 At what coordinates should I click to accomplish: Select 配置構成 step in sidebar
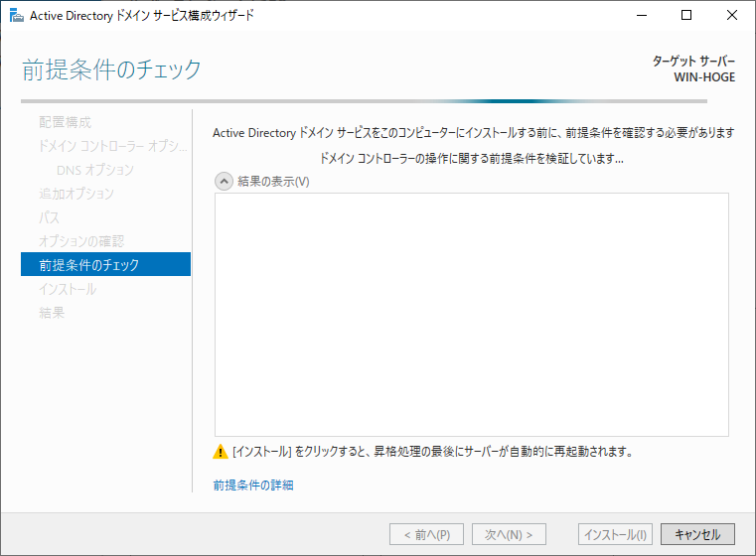click(66, 122)
